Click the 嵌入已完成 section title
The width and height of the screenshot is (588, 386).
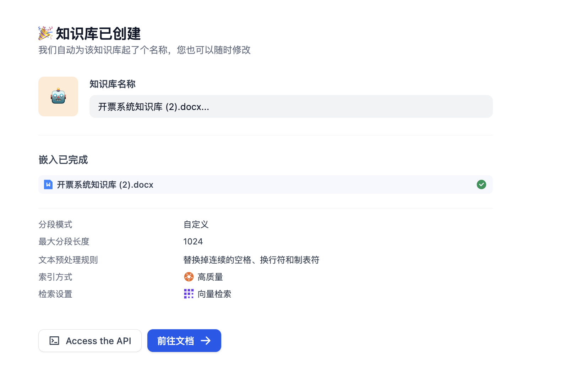point(63,160)
